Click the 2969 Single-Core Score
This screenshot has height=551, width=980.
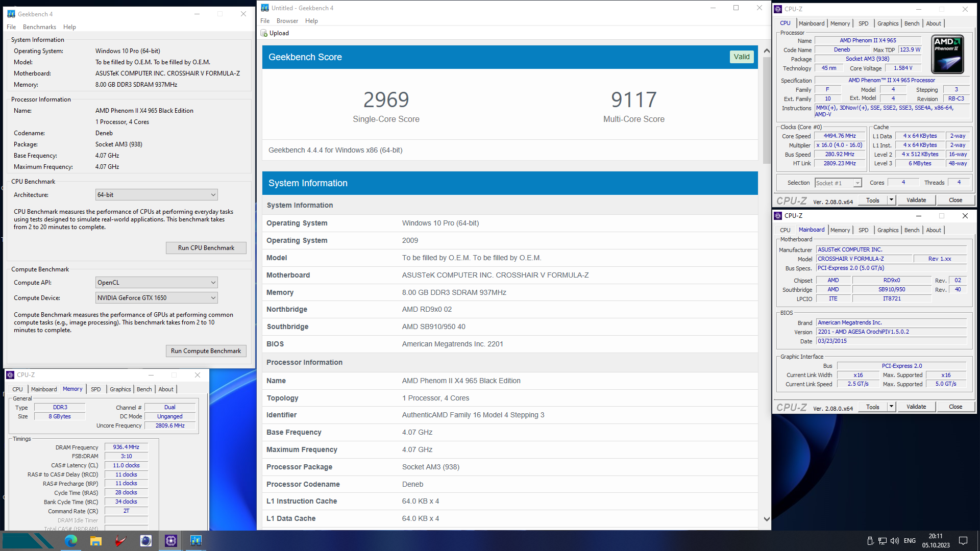(386, 100)
